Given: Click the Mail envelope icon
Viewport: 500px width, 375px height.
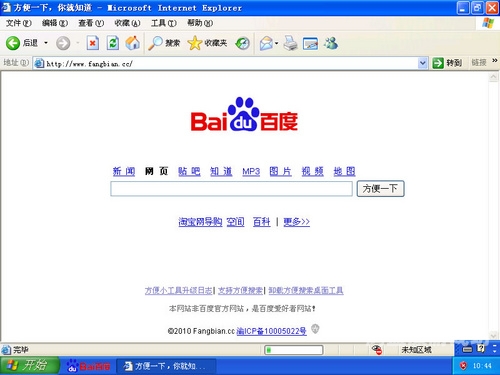Looking at the screenshot, I should [x=266, y=43].
